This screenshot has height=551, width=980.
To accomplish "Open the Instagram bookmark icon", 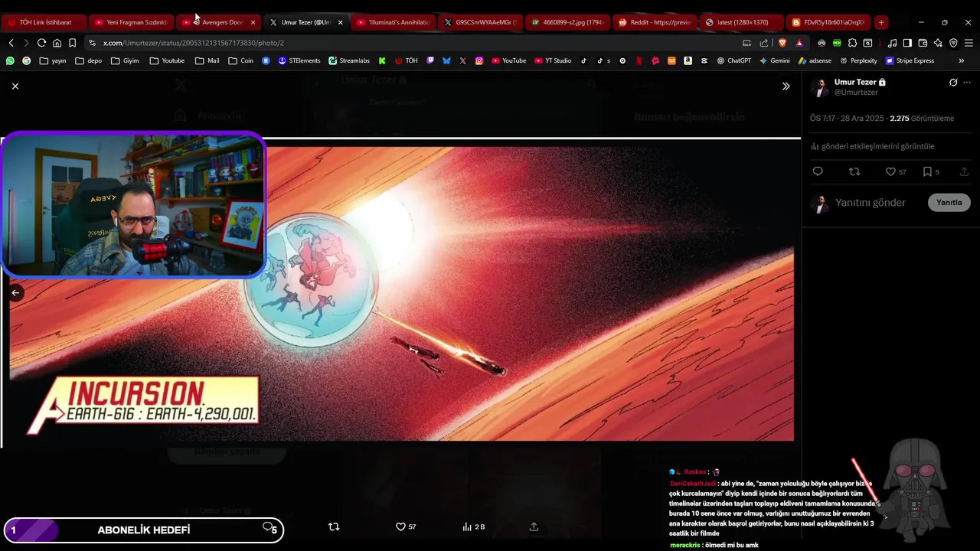I will (x=479, y=60).
